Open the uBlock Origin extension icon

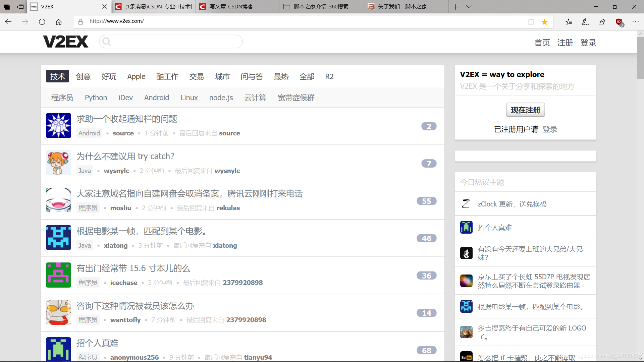pyautogui.click(x=619, y=21)
